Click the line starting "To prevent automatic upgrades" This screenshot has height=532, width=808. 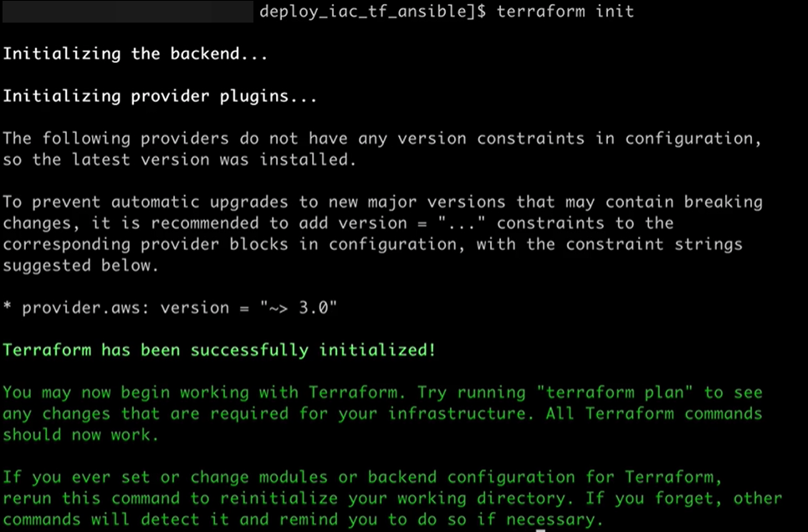381,202
